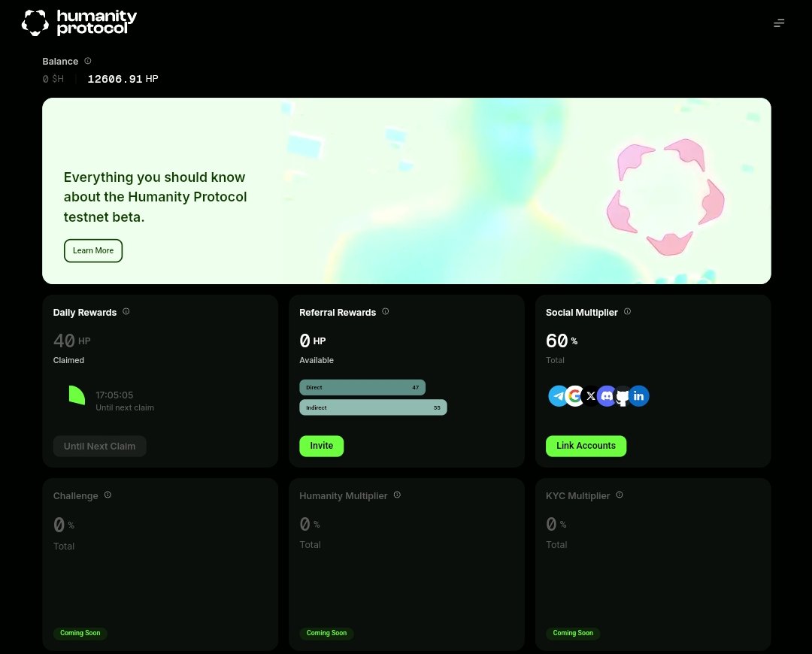Select the GitHub account icon

click(623, 396)
